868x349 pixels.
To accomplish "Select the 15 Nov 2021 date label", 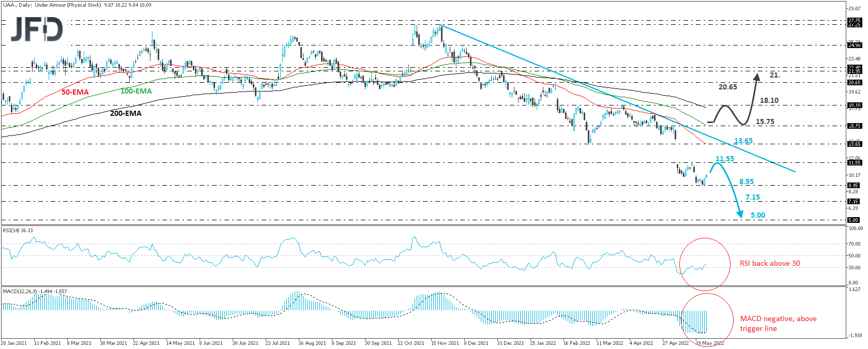I will [445, 343].
